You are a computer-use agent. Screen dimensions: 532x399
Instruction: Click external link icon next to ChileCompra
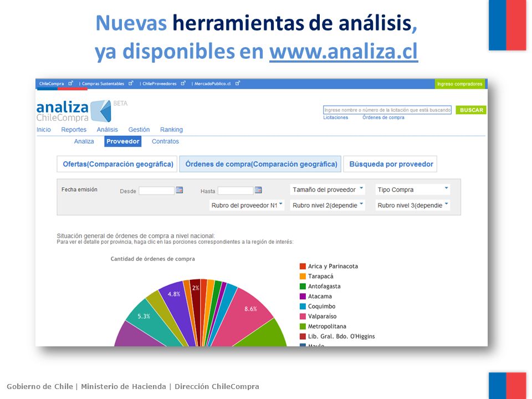70,83
